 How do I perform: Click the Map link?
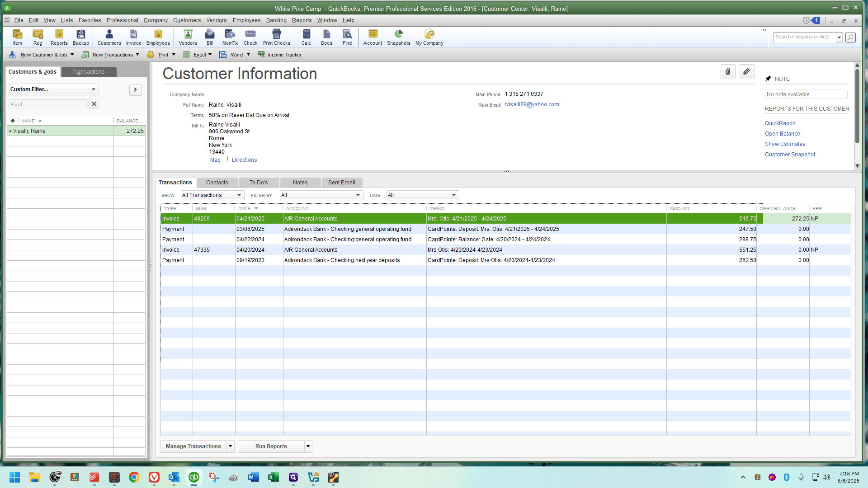click(215, 160)
